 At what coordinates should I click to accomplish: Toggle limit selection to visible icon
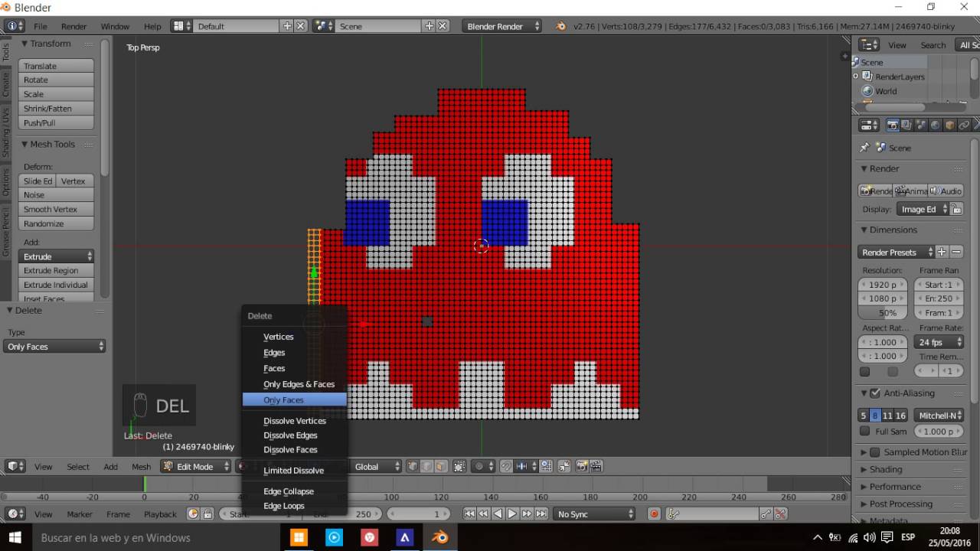459,466
